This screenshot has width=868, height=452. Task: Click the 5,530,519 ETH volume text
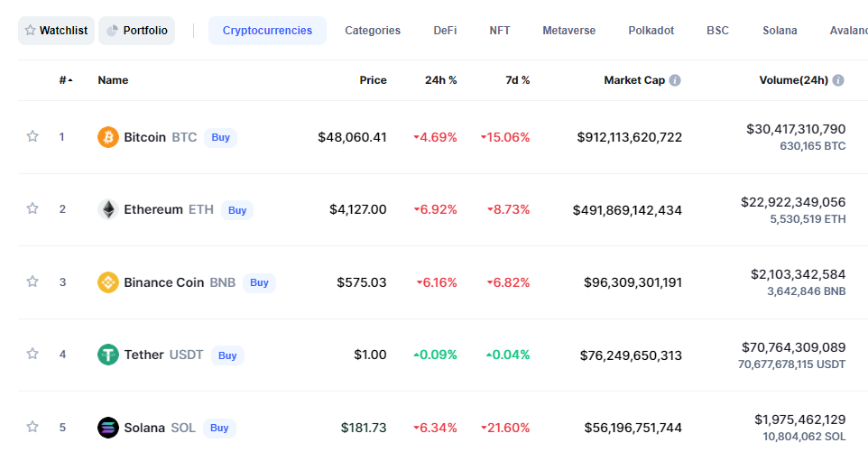[x=808, y=219]
